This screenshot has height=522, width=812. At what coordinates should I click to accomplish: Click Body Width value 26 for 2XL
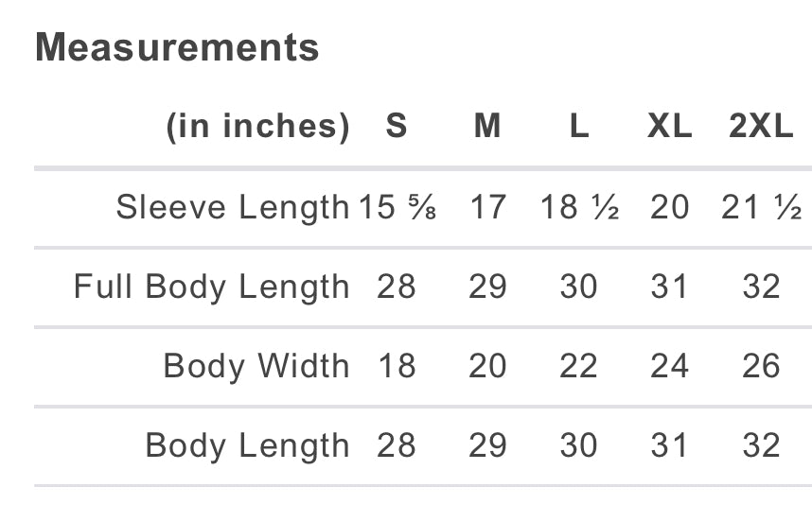(x=761, y=366)
